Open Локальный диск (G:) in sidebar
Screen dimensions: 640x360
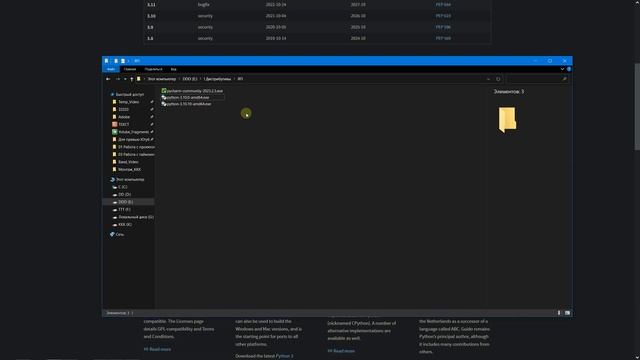(136, 217)
